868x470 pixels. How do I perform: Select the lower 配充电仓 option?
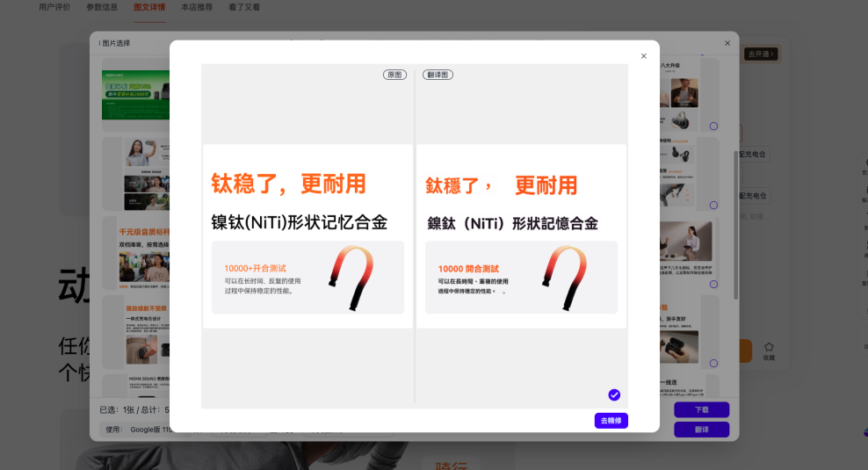tap(754, 196)
